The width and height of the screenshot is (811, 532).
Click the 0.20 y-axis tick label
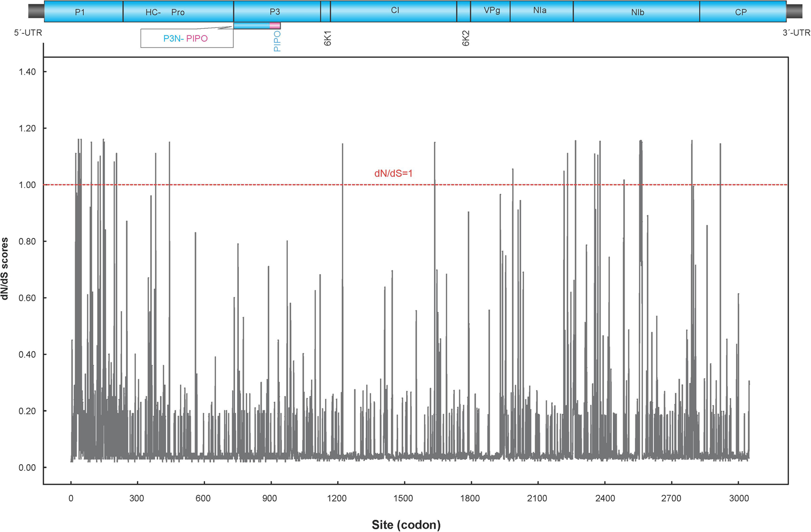point(27,411)
